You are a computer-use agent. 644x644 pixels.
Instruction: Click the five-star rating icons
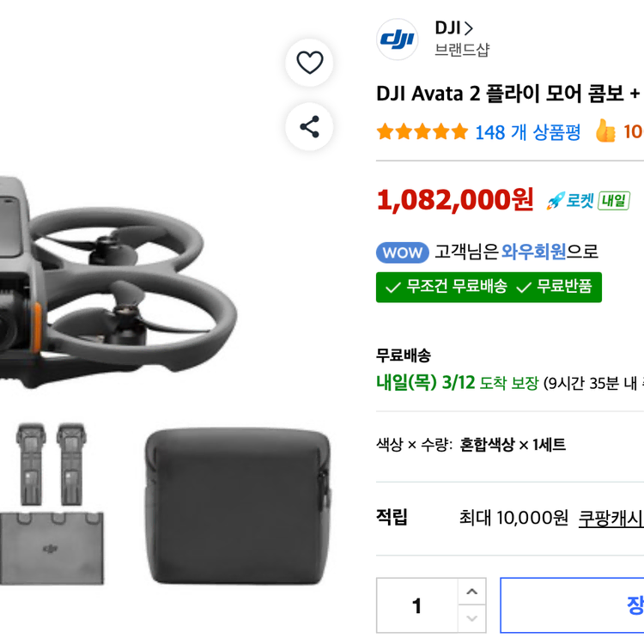(x=422, y=132)
